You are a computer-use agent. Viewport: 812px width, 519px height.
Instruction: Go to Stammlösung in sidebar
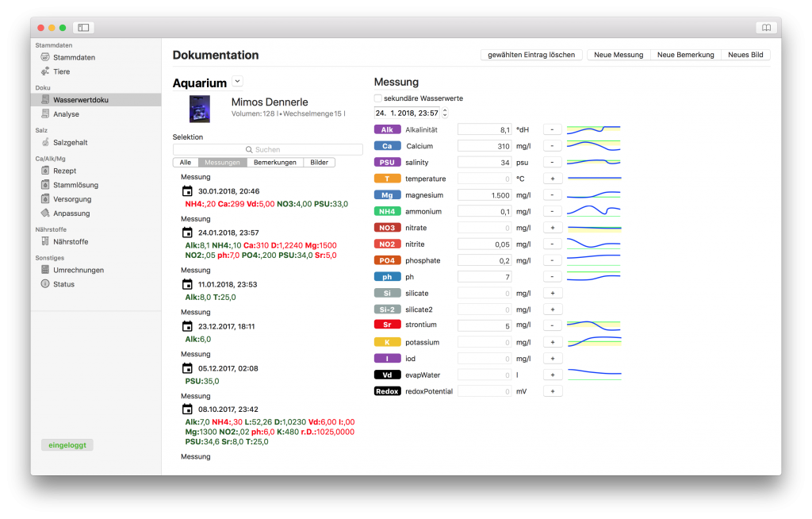click(75, 185)
